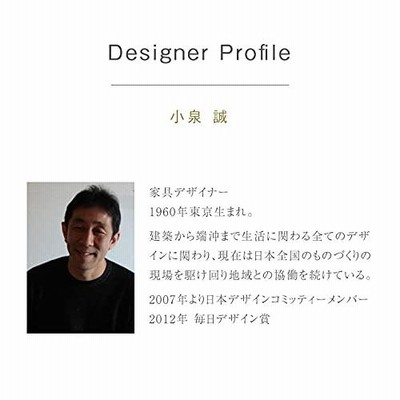Viewport: 400px width, 400px height.
Task: Click the given name 誠
Action: [x=220, y=117]
